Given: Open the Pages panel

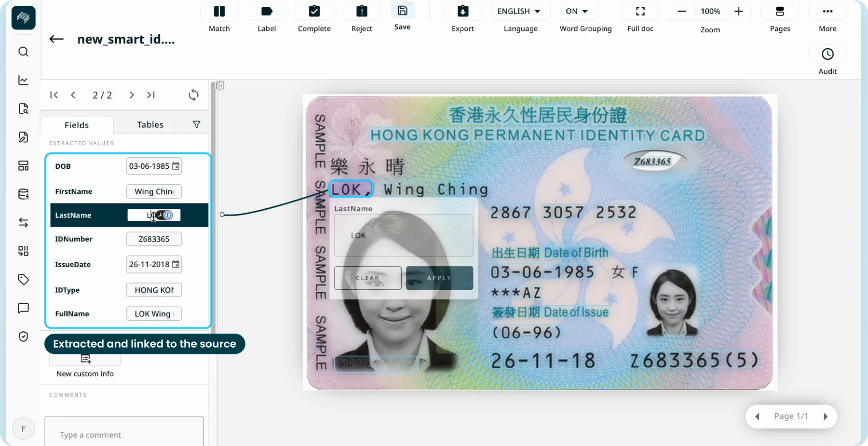Looking at the screenshot, I should click(x=780, y=12).
